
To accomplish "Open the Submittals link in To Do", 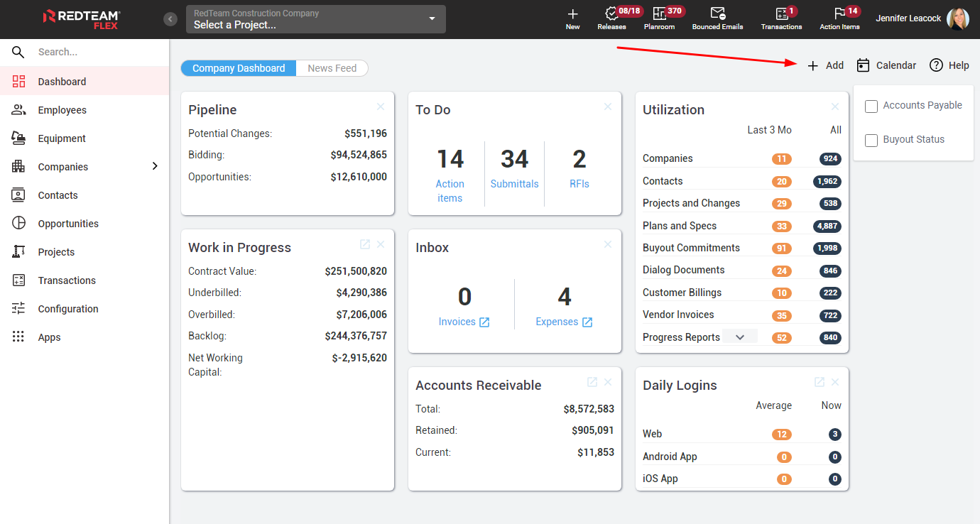I will coord(514,184).
